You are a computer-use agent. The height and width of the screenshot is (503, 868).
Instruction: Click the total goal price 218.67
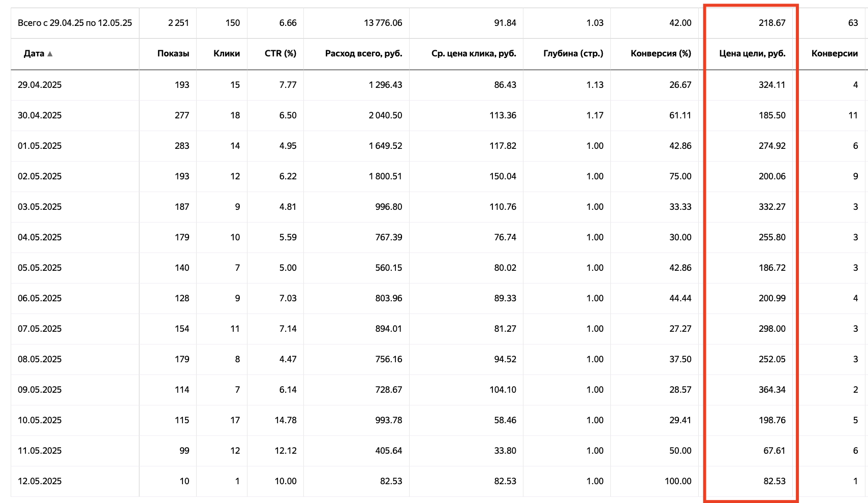pyautogui.click(x=772, y=23)
